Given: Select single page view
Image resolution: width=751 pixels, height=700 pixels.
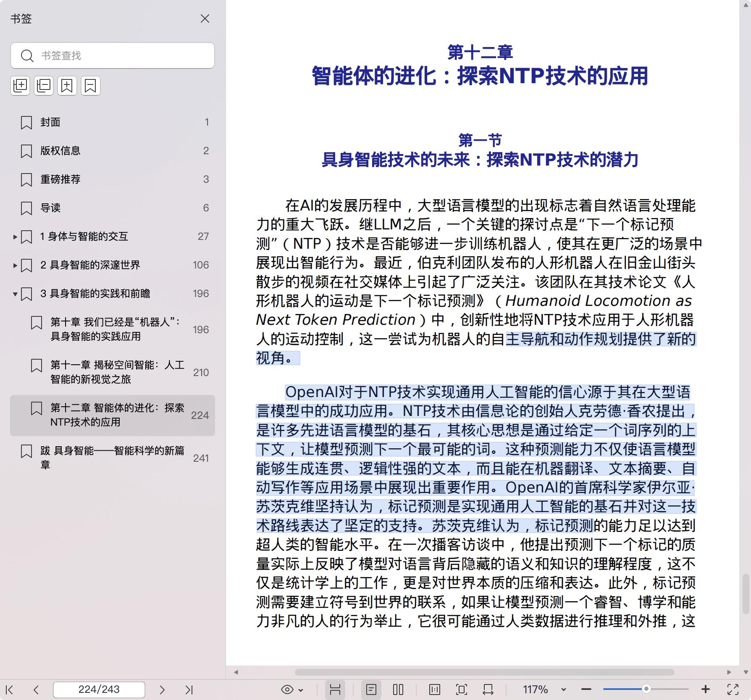Looking at the screenshot, I should [x=371, y=689].
